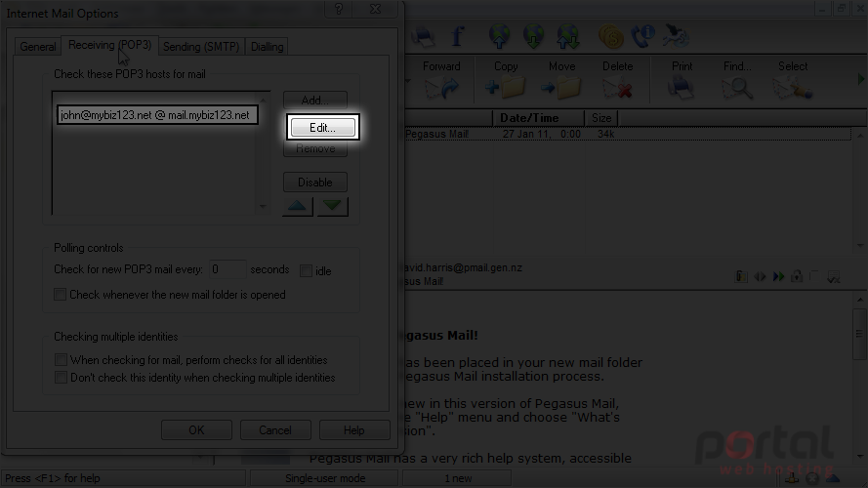868x488 pixels.
Task: Click the Remove host button
Action: (x=315, y=148)
